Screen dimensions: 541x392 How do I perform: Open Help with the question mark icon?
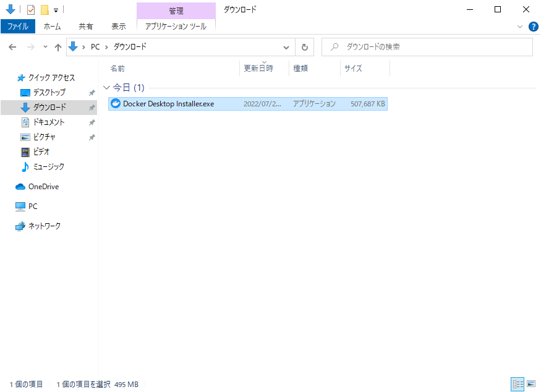[534, 27]
